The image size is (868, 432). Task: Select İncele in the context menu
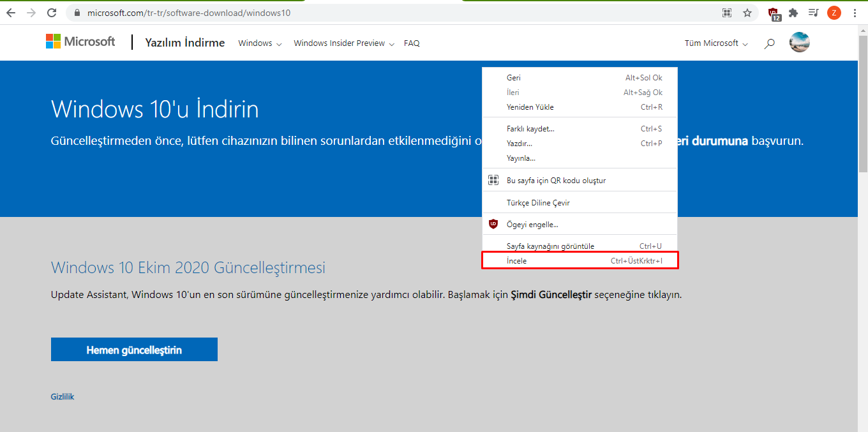tap(580, 261)
